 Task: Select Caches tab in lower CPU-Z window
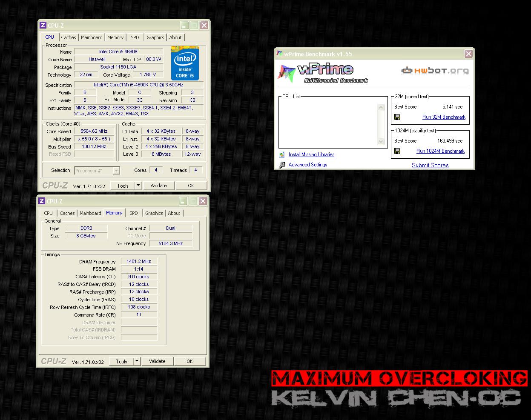click(67, 213)
